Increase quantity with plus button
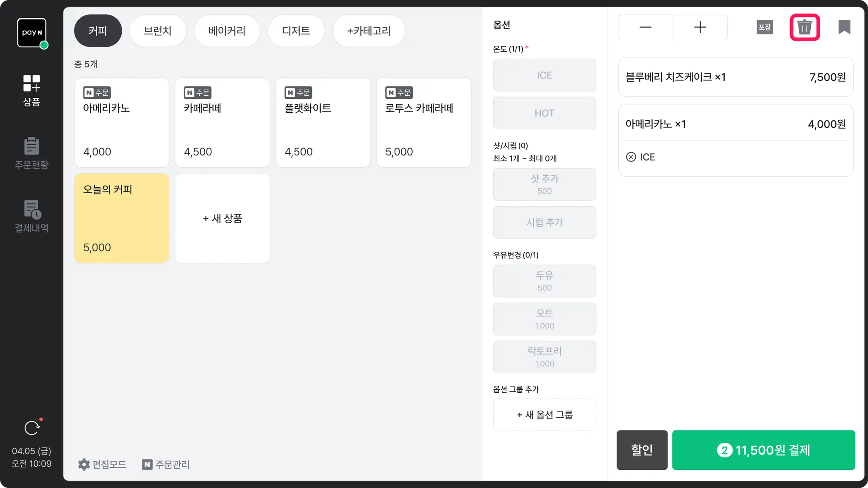The image size is (868, 488). [700, 28]
